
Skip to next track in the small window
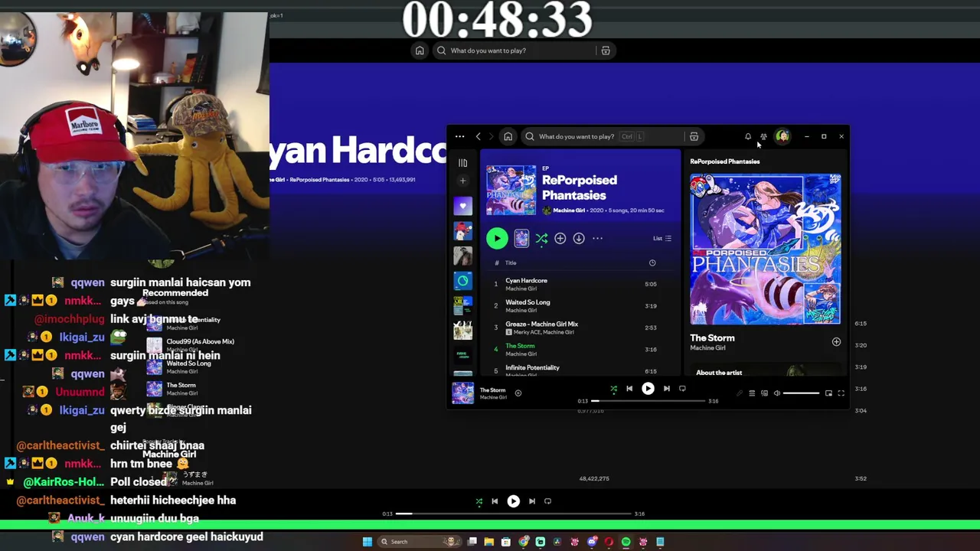pyautogui.click(x=666, y=389)
